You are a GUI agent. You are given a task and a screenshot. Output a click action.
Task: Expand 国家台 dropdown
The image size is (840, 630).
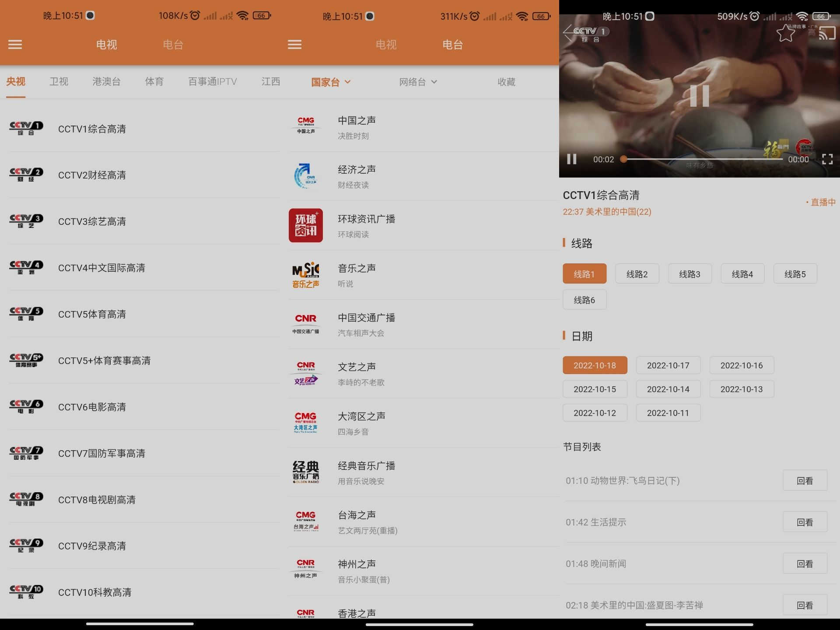(x=331, y=82)
